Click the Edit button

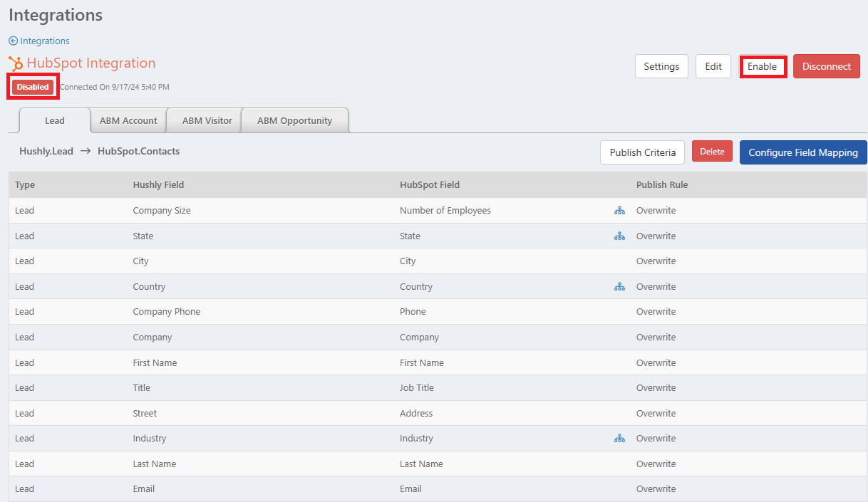click(713, 66)
